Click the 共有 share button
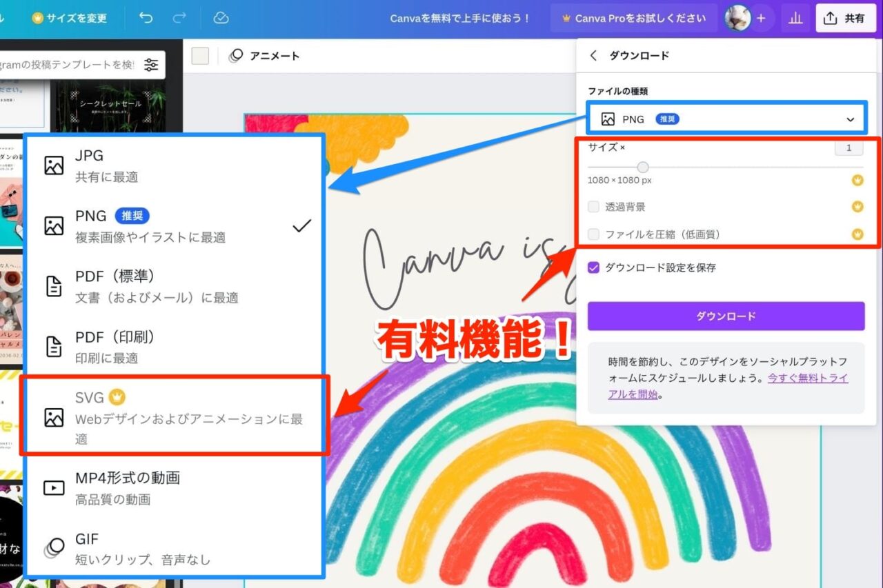 [x=846, y=19]
